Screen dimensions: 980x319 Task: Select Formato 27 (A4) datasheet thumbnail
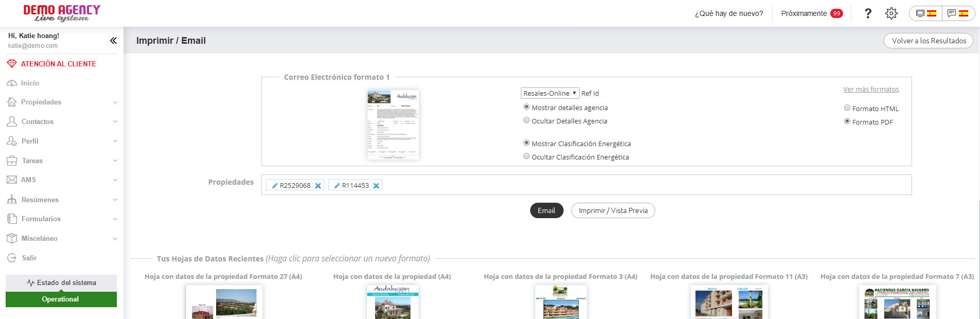click(224, 302)
